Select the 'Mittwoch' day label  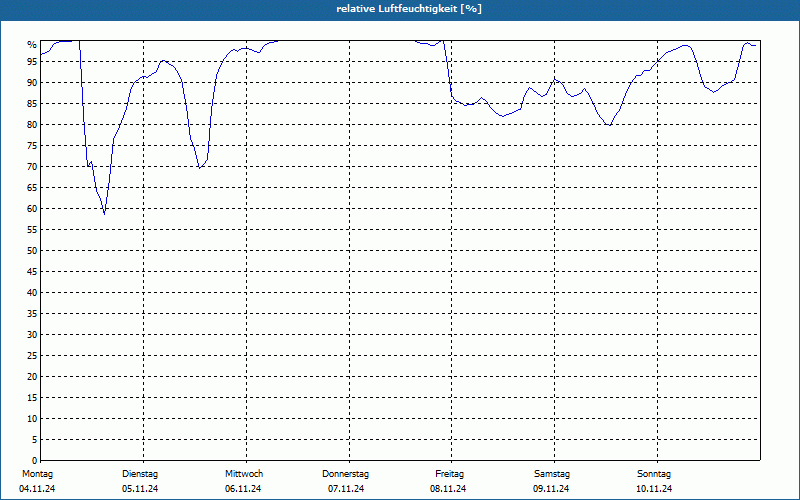[x=244, y=474]
